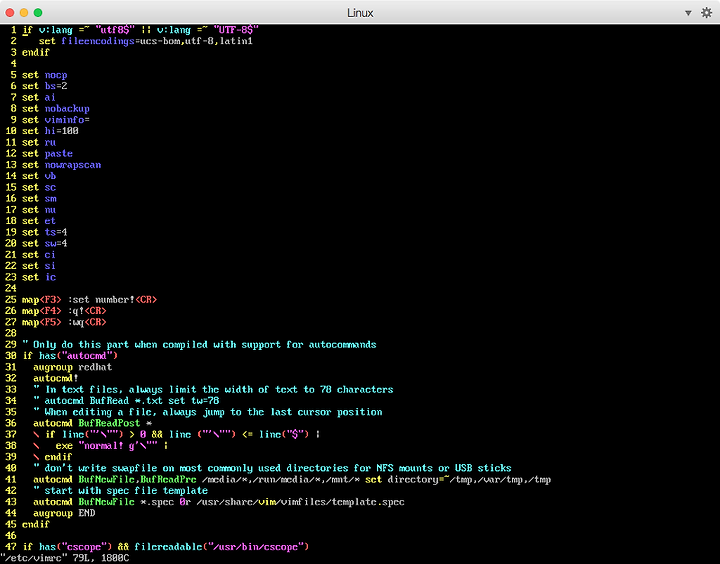Click 'BufNewFile,BufReadPre' on line 41
Screen dimensions: 720x564
coord(137,480)
